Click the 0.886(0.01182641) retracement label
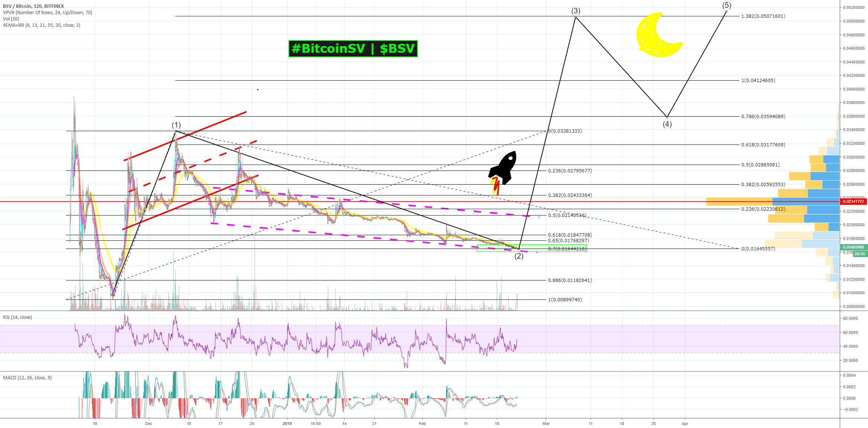This screenshot has height=428, width=868. click(x=570, y=281)
